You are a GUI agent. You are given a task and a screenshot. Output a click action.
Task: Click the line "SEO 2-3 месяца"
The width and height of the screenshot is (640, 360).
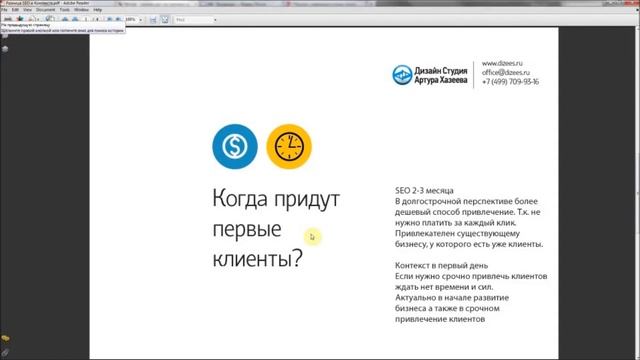click(424, 191)
